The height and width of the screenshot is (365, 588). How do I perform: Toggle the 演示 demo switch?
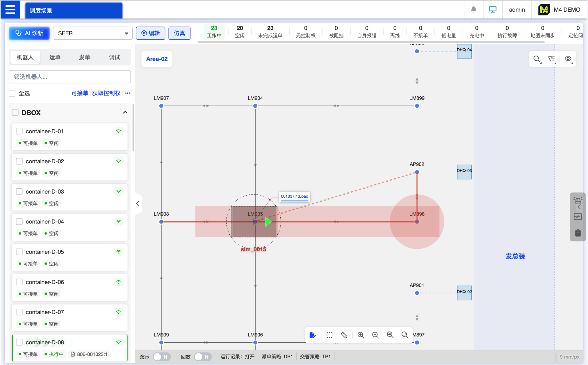161,357
